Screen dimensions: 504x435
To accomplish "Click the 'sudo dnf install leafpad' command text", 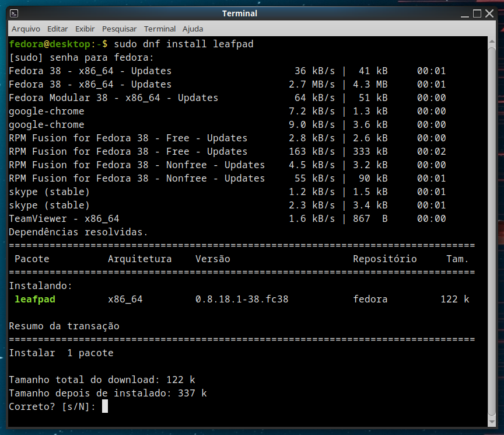I will [x=184, y=44].
